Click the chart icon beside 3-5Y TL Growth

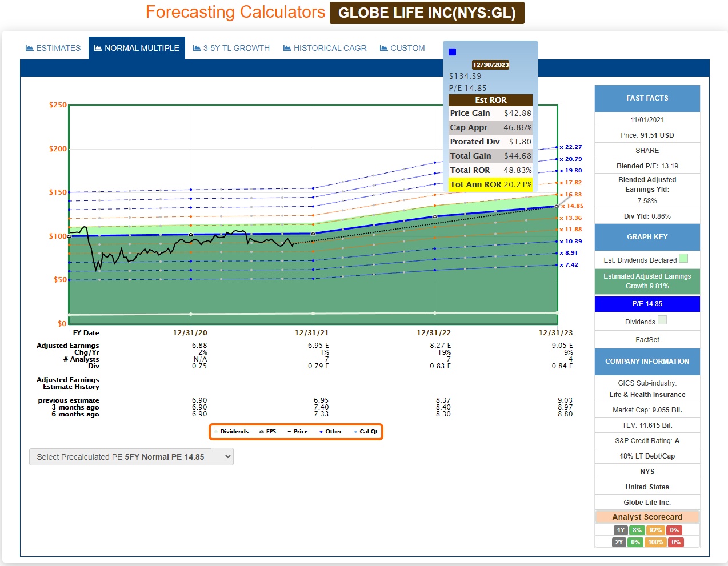pos(197,49)
